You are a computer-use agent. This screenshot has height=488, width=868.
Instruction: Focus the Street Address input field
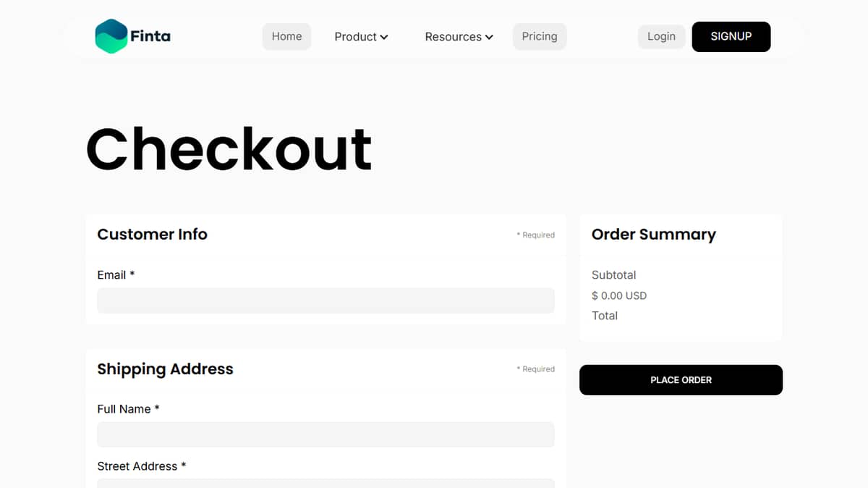[325, 483]
